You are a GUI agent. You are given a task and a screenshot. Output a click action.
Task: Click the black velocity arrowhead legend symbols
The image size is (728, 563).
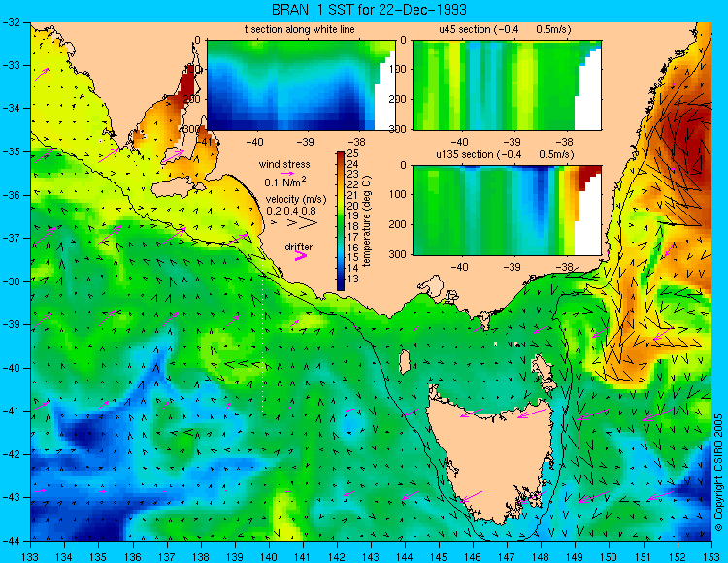(295, 223)
